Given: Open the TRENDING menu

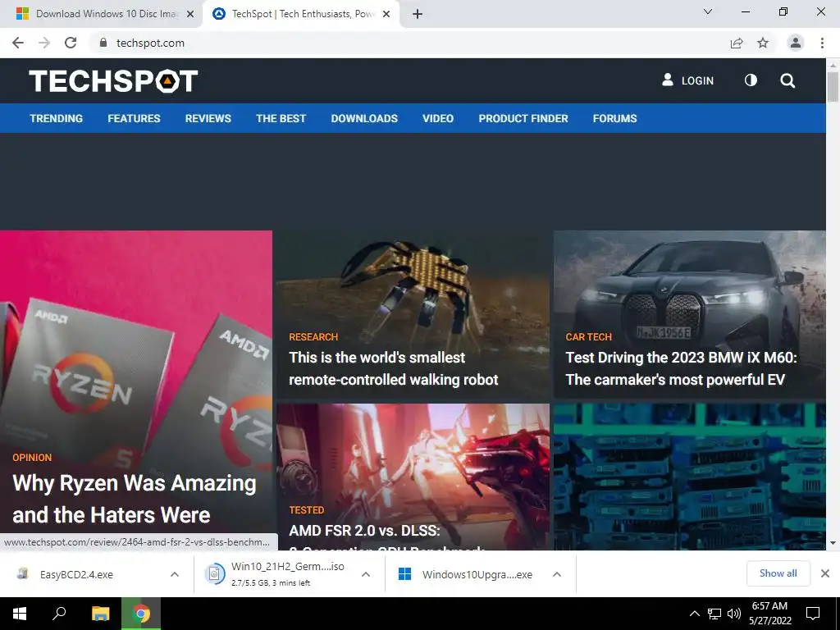Looking at the screenshot, I should 57,118.
